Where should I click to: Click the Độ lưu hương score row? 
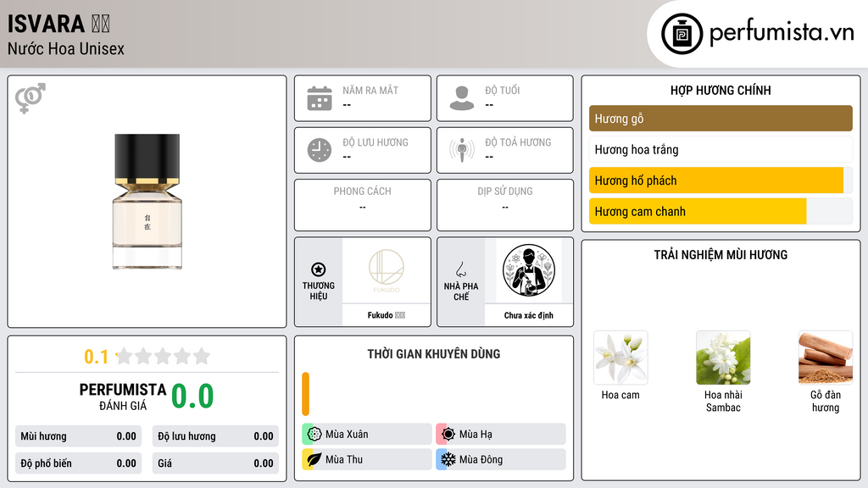click(x=215, y=436)
